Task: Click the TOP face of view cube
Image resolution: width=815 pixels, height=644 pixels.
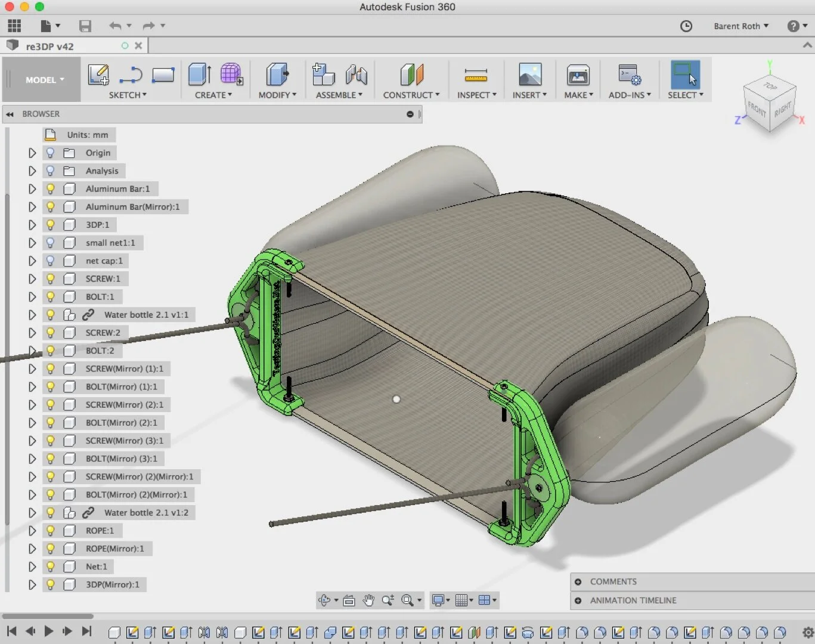Action: coord(770,86)
